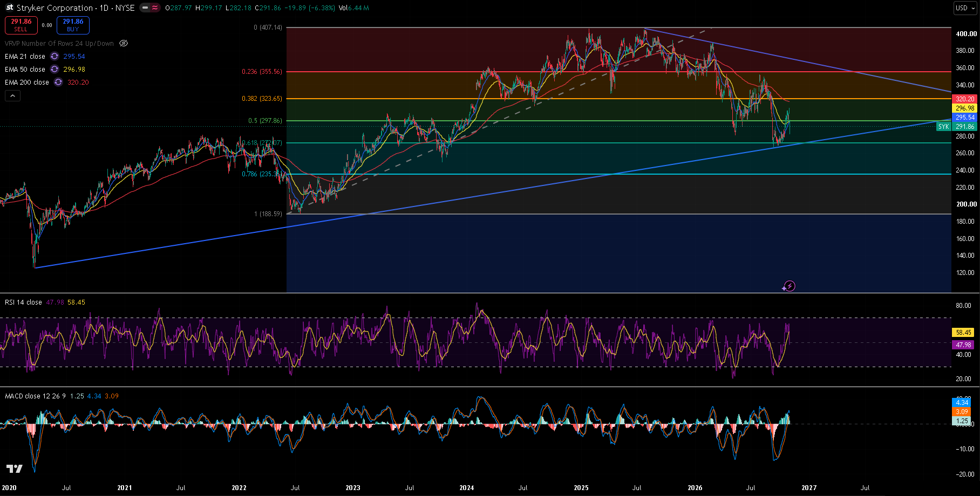The height and width of the screenshot is (496, 980).
Task: Select the Fib 1 (188.59) level label
Action: [x=268, y=214]
